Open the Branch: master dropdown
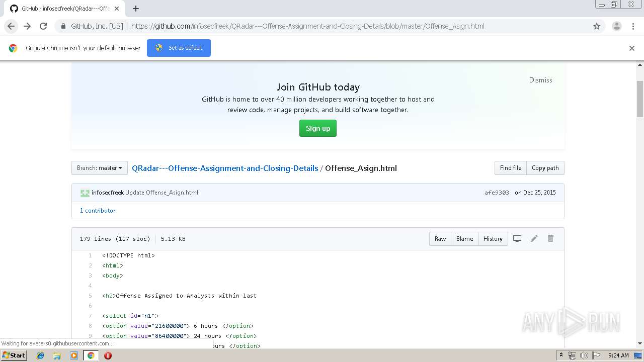644x362 pixels. pyautogui.click(x=100, y=168)
